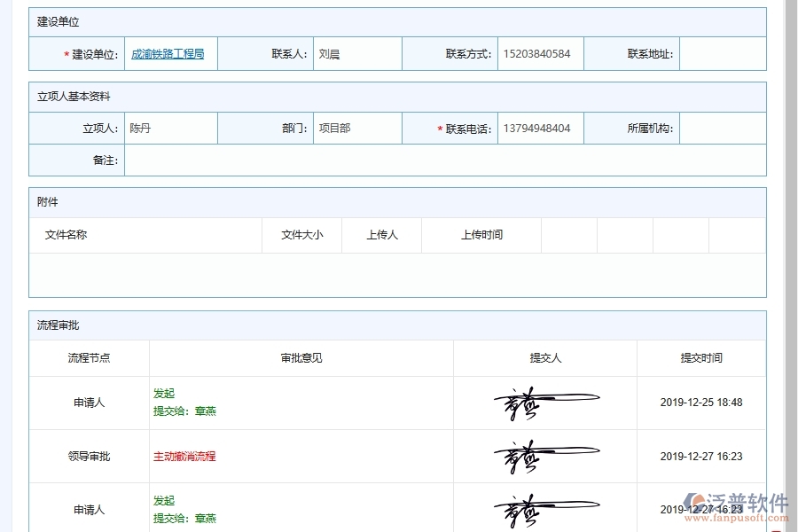The width and height of the screenshot is (798, 532).
Task: Click the 文件名称 column header
Action: (66, 235)
